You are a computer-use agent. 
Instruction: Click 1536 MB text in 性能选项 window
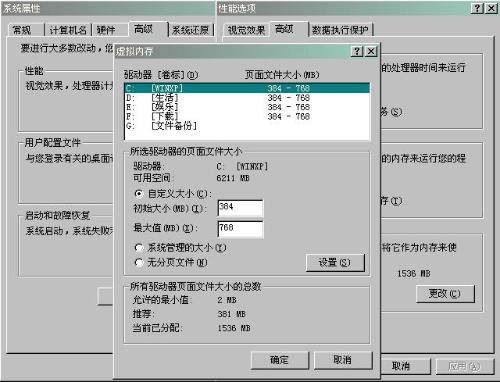click(x=414, y=274)
